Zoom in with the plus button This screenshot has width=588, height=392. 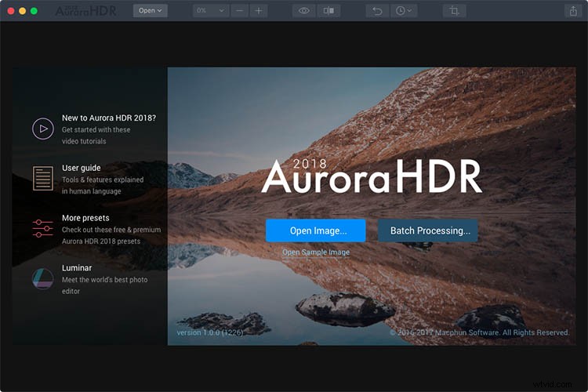tap(259, 10)
